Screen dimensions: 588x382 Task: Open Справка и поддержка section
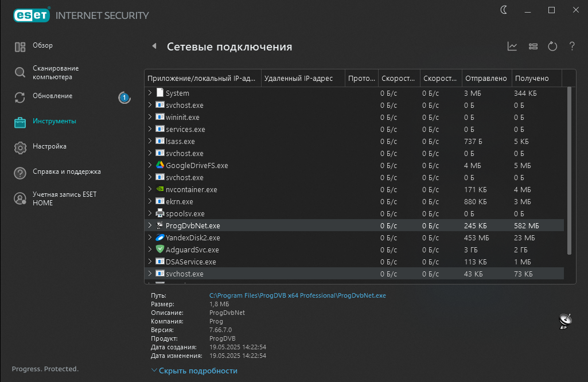click(x=67, y=171)
